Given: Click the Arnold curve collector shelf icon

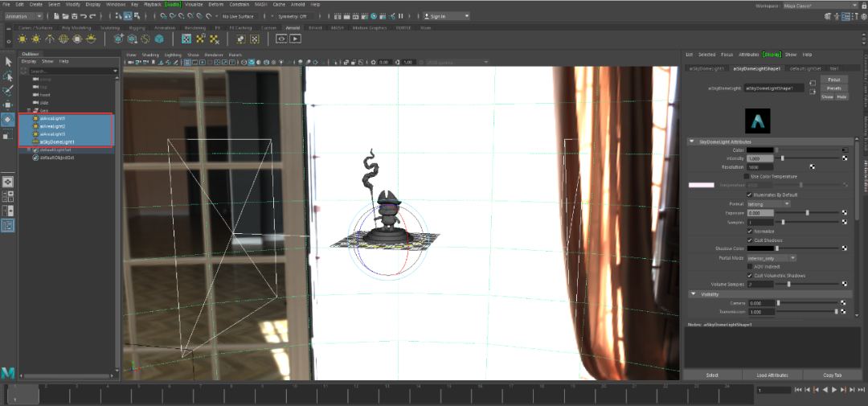Looking at the screenshot, I should [145, 39].
